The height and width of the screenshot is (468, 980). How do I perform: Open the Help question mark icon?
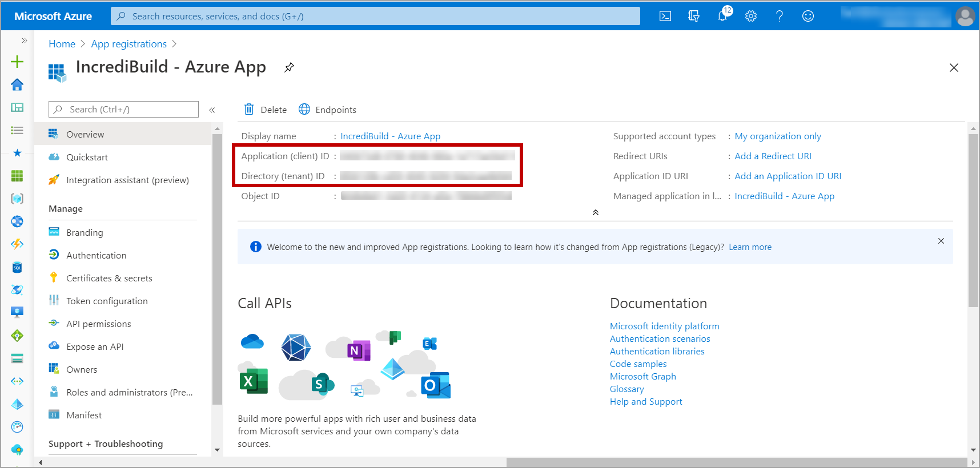[x=780, y=16]
